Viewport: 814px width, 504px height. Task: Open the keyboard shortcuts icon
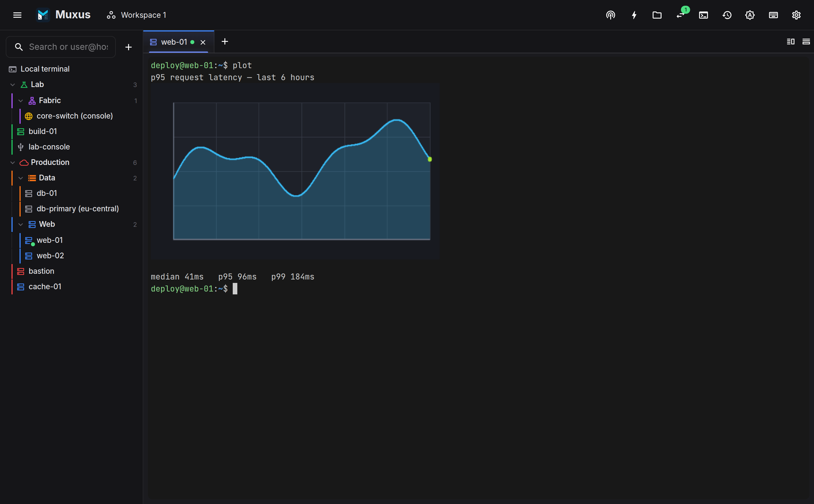coord(773,15)
